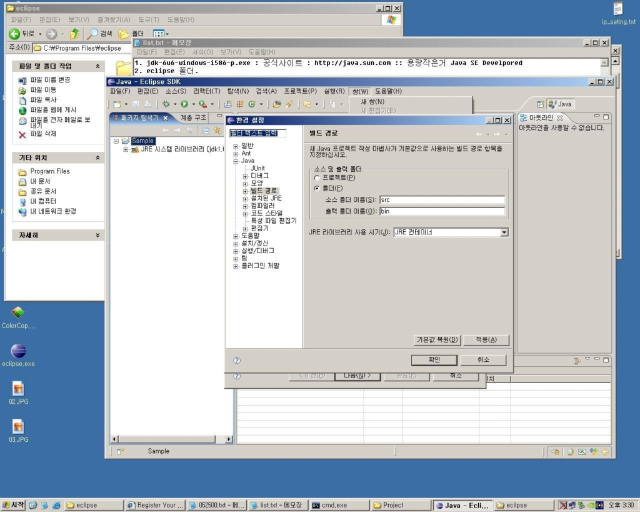
Task: Click the filter text field in preferences
Action: (x=258, y=133)
